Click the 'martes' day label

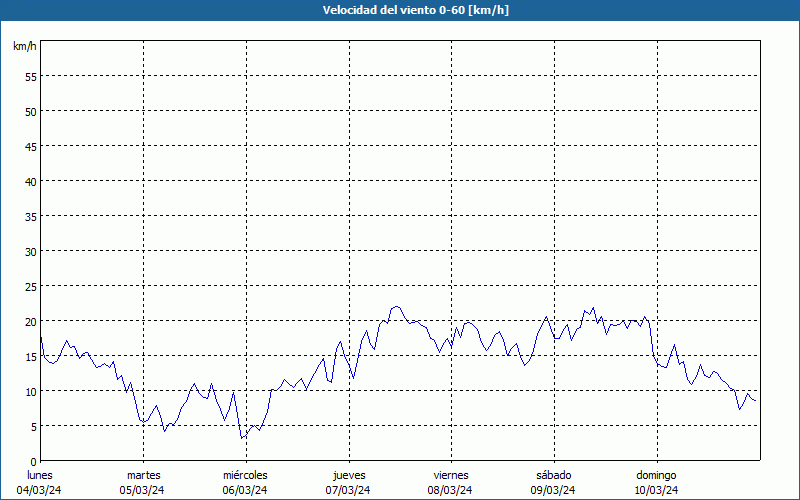143,475
